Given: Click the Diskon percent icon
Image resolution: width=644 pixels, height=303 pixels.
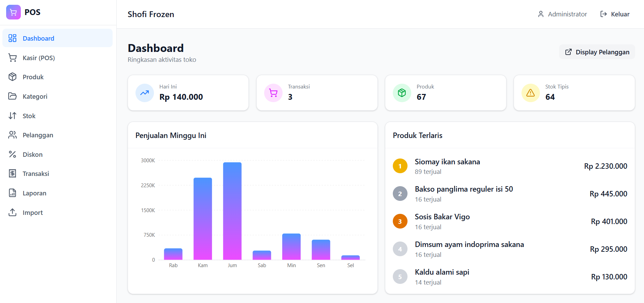Looking at the screenshot, I should click(x=12, y=154).
